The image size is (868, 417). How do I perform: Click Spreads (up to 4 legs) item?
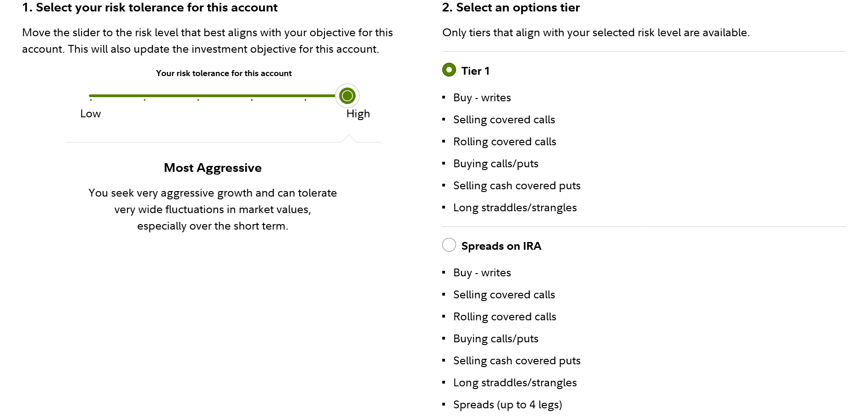click(x=507, y=405)
